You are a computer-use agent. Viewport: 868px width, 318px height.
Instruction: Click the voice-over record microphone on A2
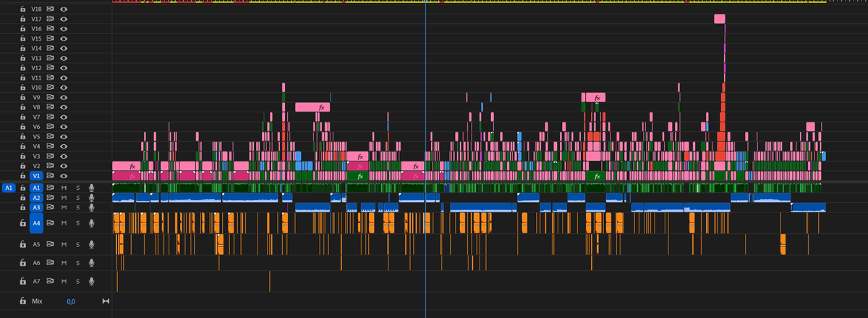coord(92,198)
